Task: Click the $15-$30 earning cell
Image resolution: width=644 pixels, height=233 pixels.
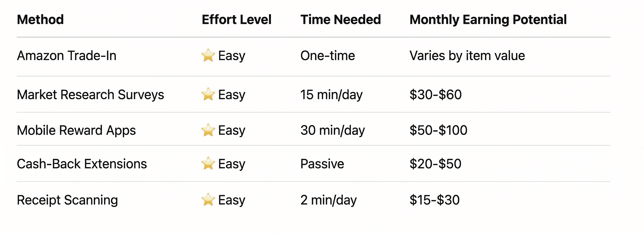Action: coord(434,200)
